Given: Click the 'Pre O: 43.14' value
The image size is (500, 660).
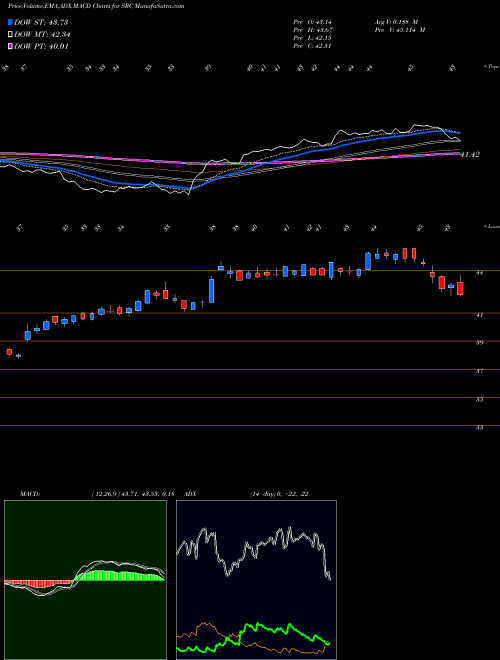Looking at the screenshot, I should 312,22.
